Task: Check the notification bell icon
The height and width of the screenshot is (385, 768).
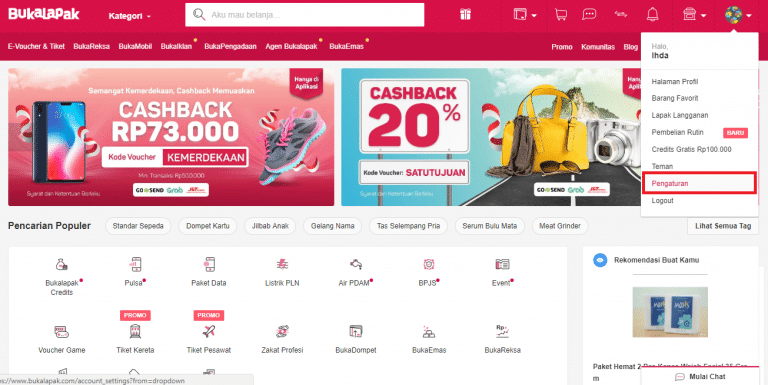Action: click(x=652, y=15)
